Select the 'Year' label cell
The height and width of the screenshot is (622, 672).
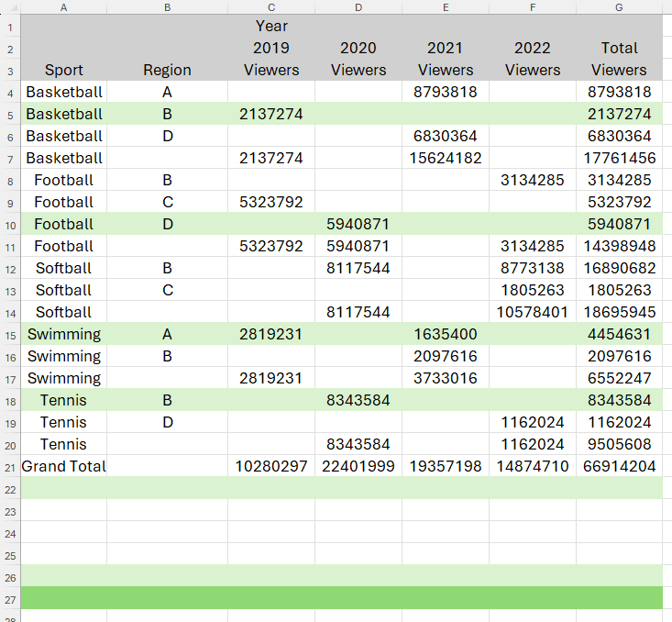coord(271,26)
